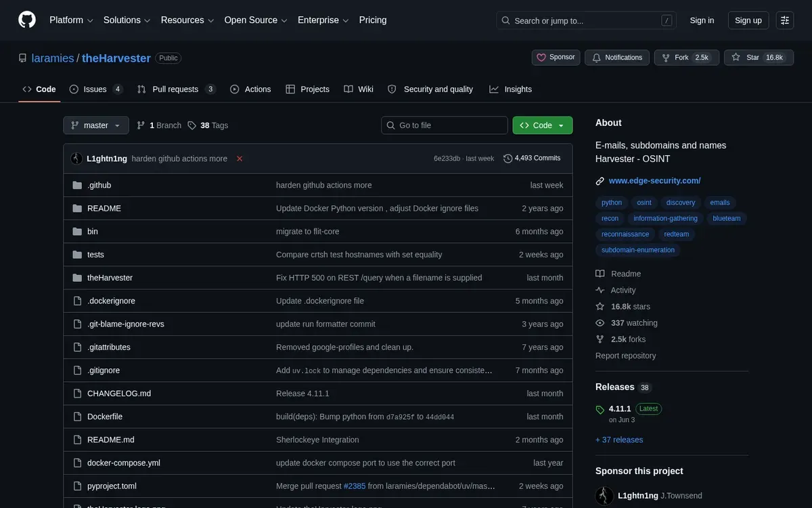Switch to the Issues tab
The image size is (812, 508).
(96, 89)
